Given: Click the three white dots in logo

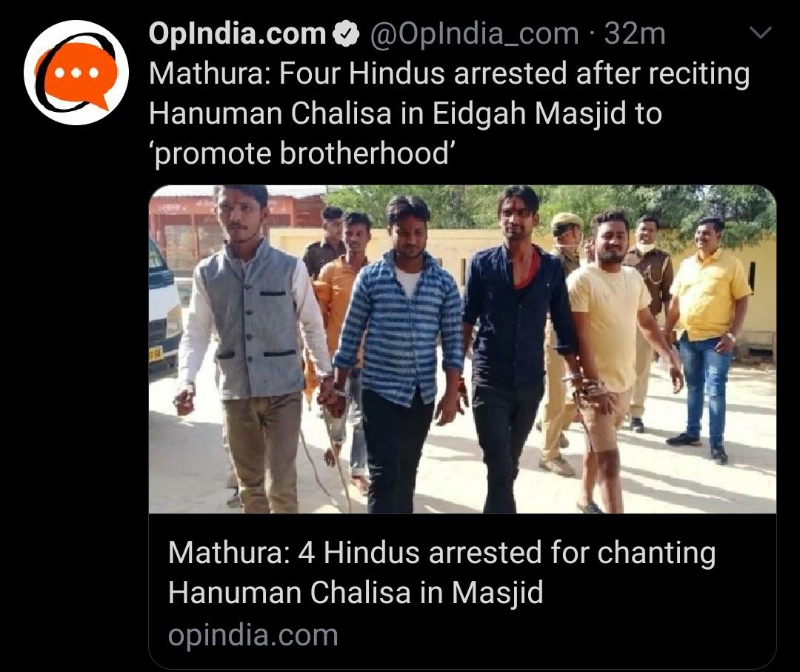Looking at the screenshot, I should [76, 73].
